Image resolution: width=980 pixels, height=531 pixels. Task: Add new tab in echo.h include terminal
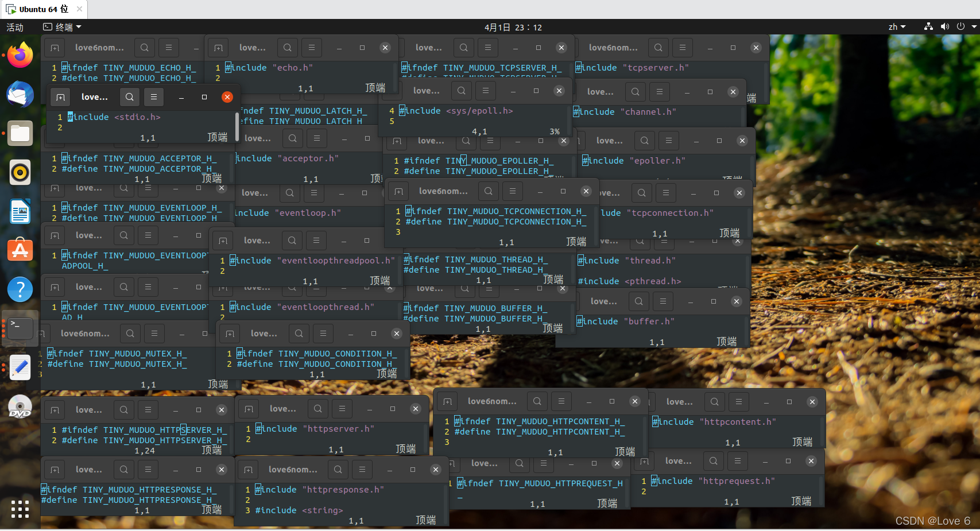tap(218, 48)
